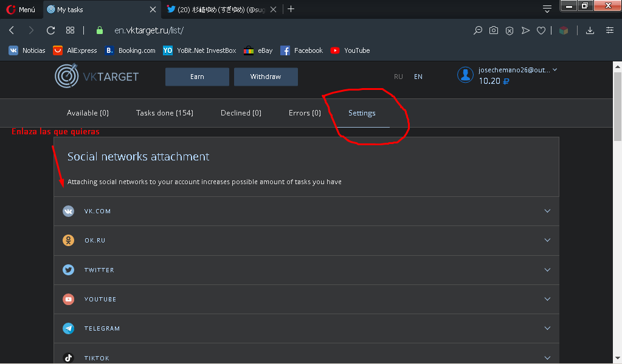Click the 10.20 ruble balance
622x364 pixels.
pyautogui.click(x=494, y=81)
